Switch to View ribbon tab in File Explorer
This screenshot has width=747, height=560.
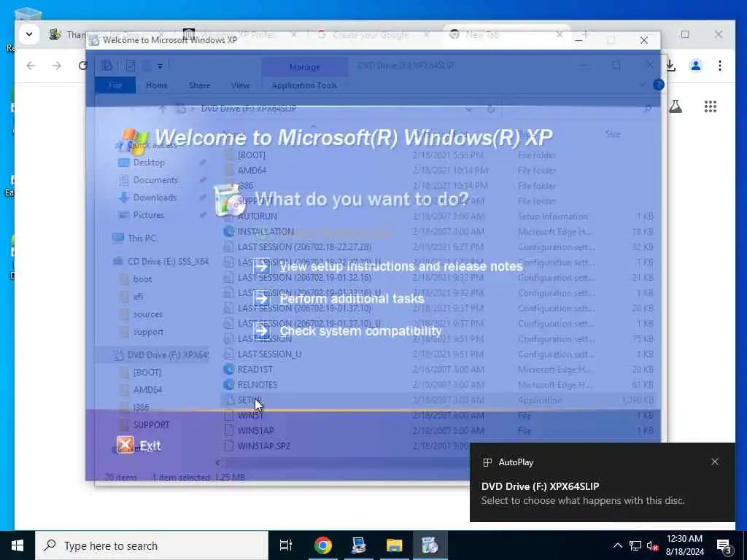pyautogui.click(x=240, y=85)
